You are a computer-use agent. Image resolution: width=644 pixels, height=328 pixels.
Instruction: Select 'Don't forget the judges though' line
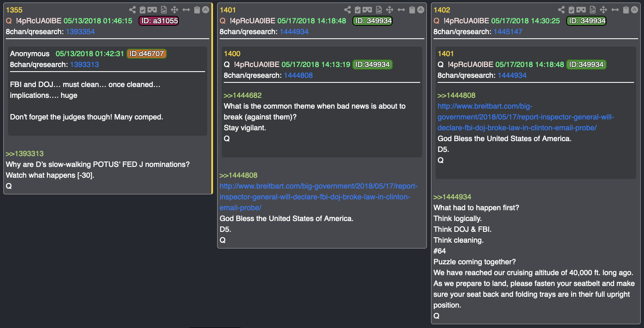pyautogui.click(x=87, y=117)
